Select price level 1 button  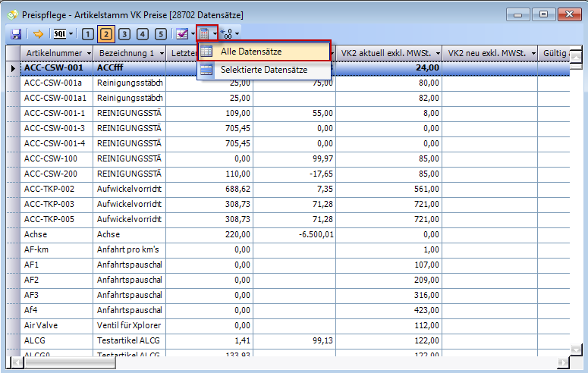pos(88,33)
